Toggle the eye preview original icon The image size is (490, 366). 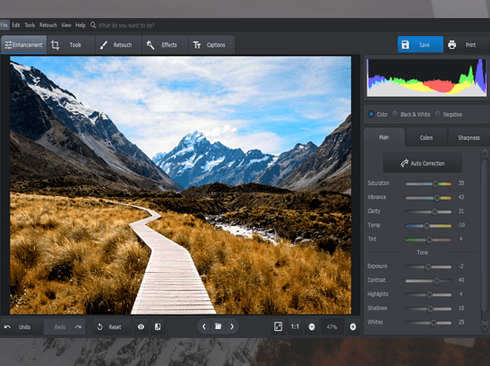pyautogui.click(x=141, y=327)
